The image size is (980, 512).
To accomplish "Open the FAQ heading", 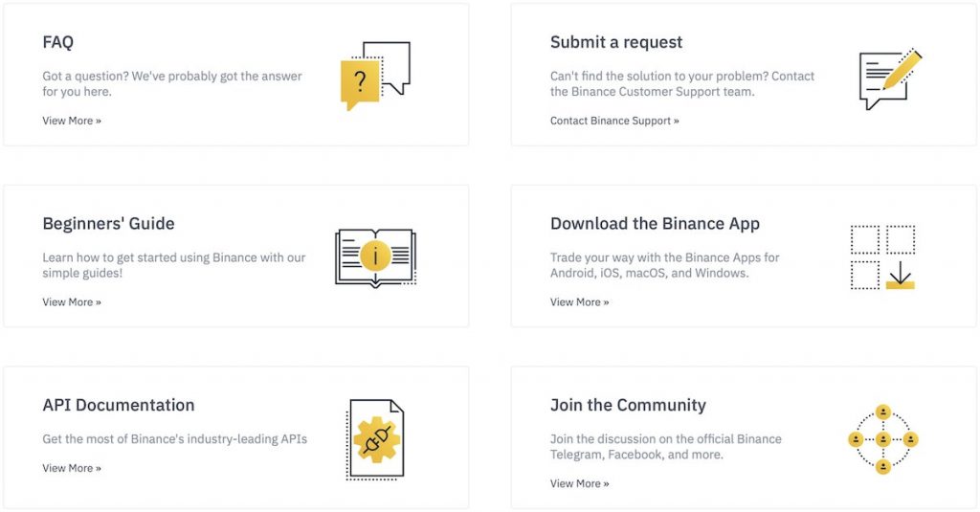I will (x=58, y=42).
